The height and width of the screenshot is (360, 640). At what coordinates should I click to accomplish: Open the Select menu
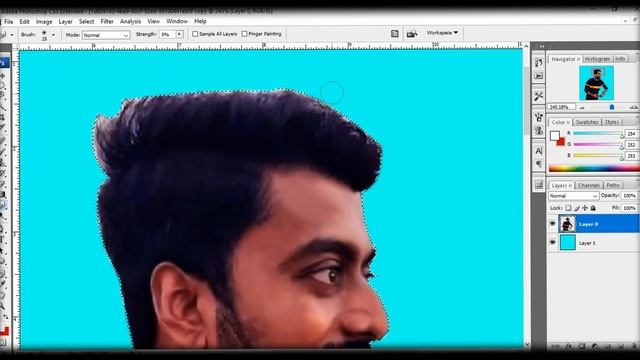tap(87, 21)
